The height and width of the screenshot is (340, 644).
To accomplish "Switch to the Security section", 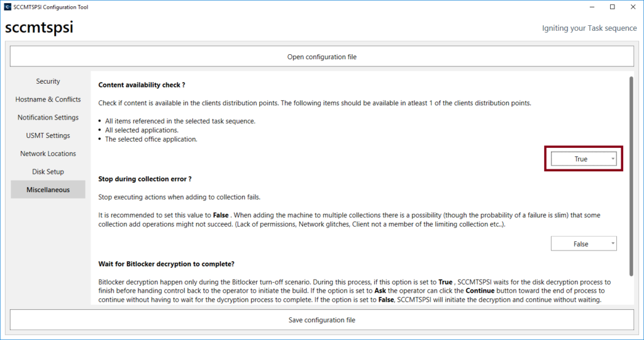I will (48, 81).
